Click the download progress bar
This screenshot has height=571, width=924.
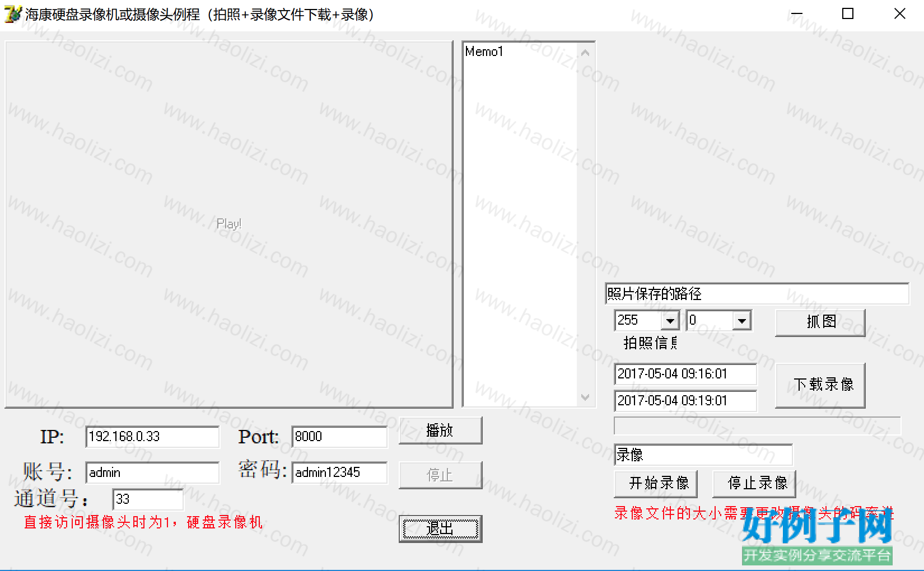[757, 425]
